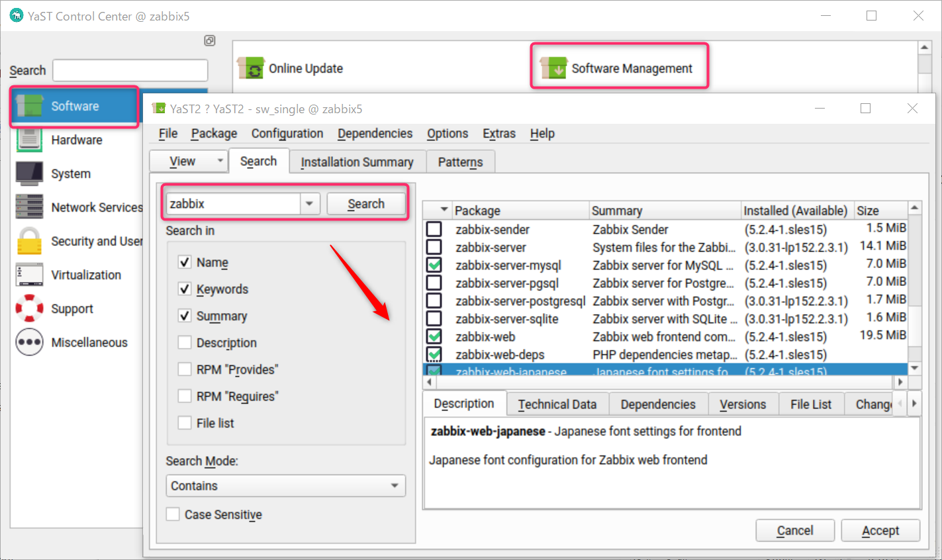Uncheck the Summary search option
The image size is (942, 560).
click(x=185, y=316)
